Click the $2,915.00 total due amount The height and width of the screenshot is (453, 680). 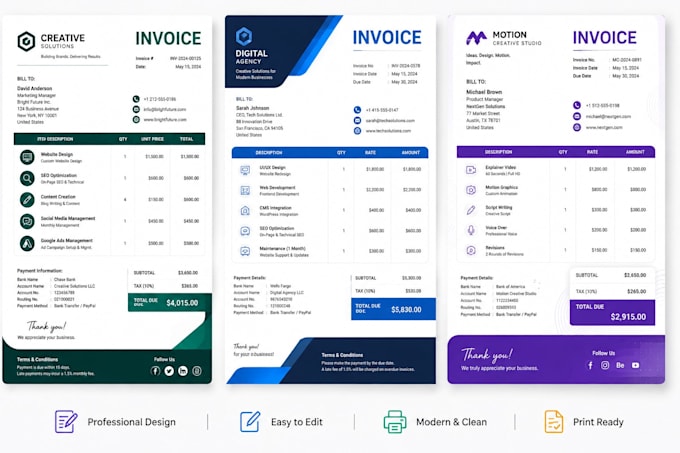click(x=628, y=317)
